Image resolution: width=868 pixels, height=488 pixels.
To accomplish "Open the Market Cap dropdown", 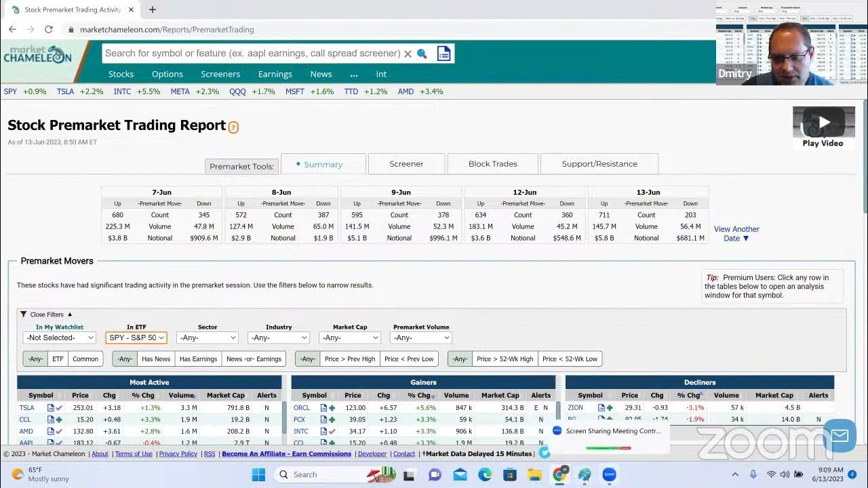I will pos(350,338).
